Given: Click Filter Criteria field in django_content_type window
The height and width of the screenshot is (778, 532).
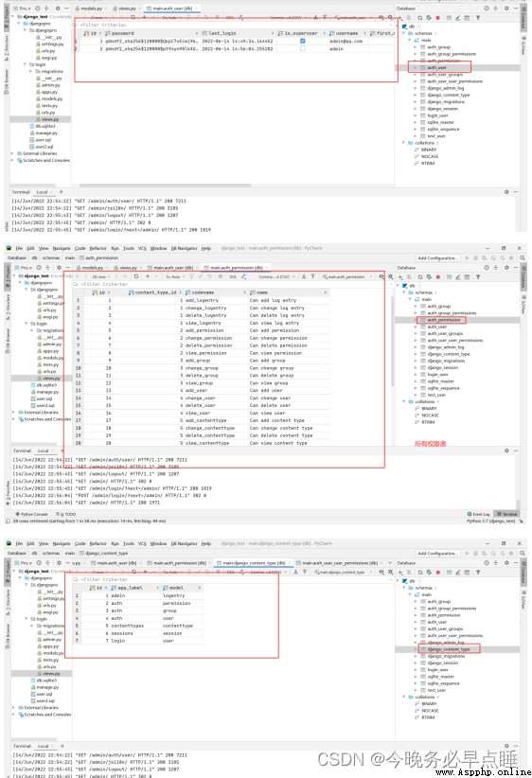Looking at the screenshot, I should coord(233,579).
